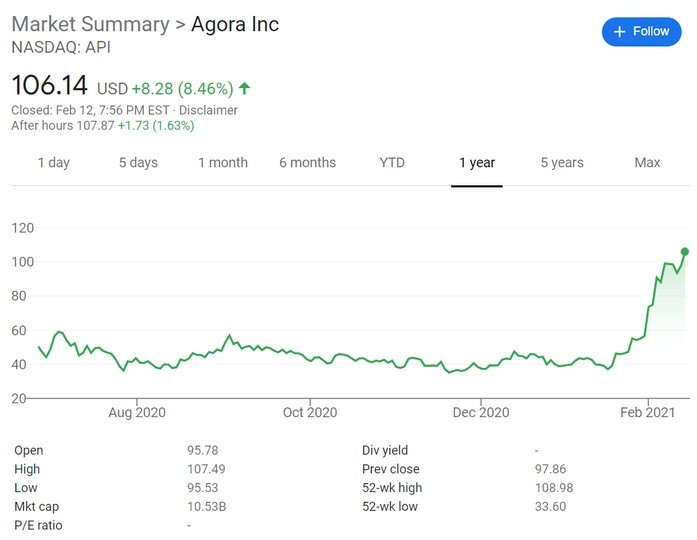Click the Oct 2020 axis label
The height and width of the screenshot is (540, 697).
coord(310,412)
